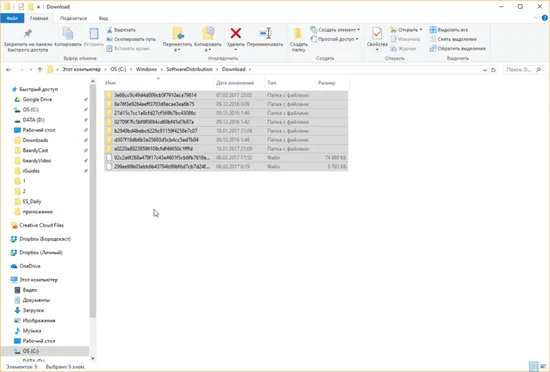Sort by the Имя column header
Image resolution: width=550 pixels, height=372 pixels.
click(159, 83)
